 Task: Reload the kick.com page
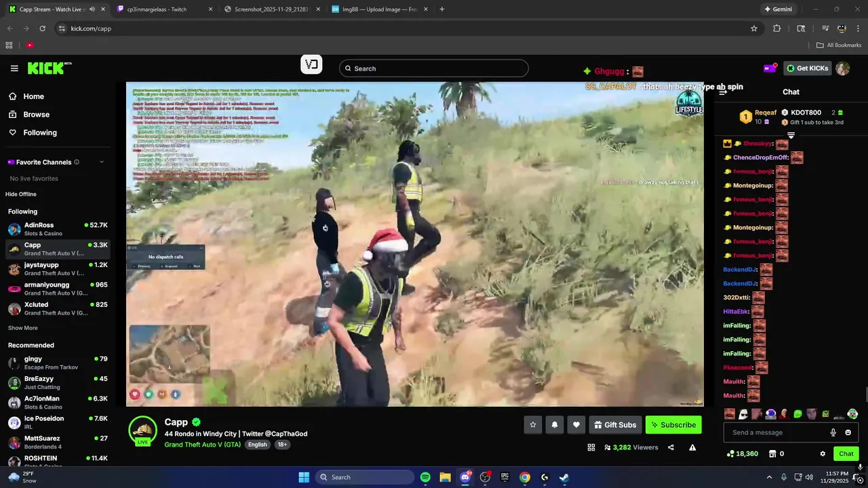point(42,28)
